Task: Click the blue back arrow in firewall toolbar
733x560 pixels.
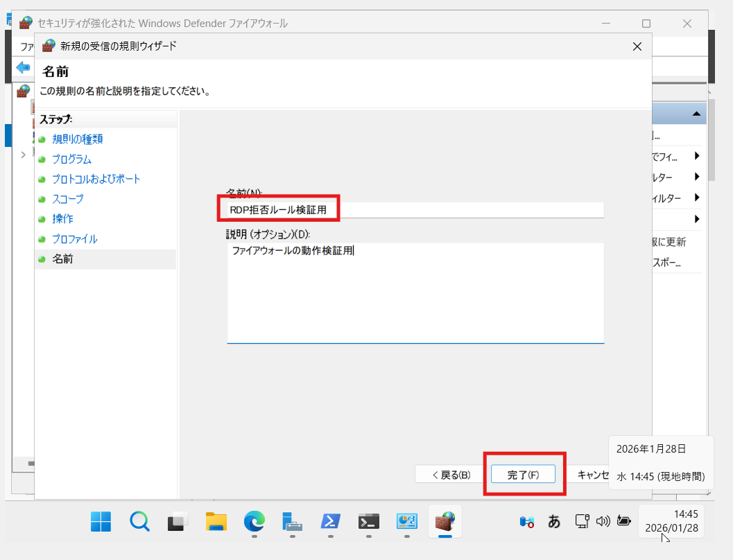Action: 22,68
